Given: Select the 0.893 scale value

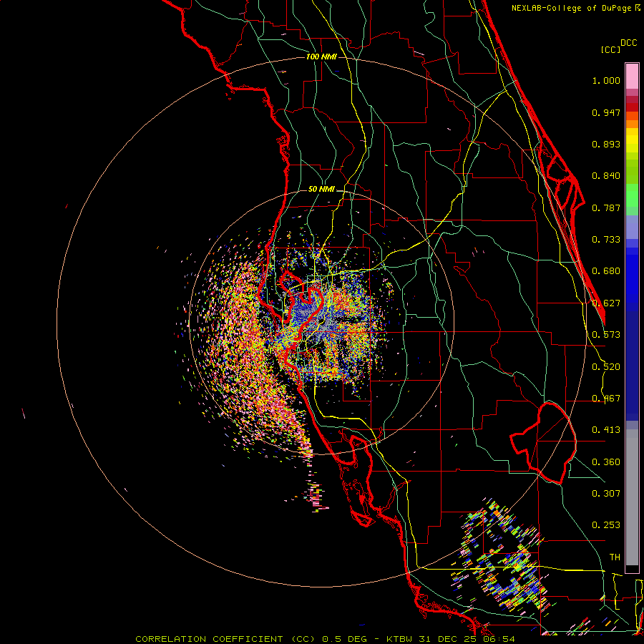Looking at the screenshot, I should click(606, 144).
